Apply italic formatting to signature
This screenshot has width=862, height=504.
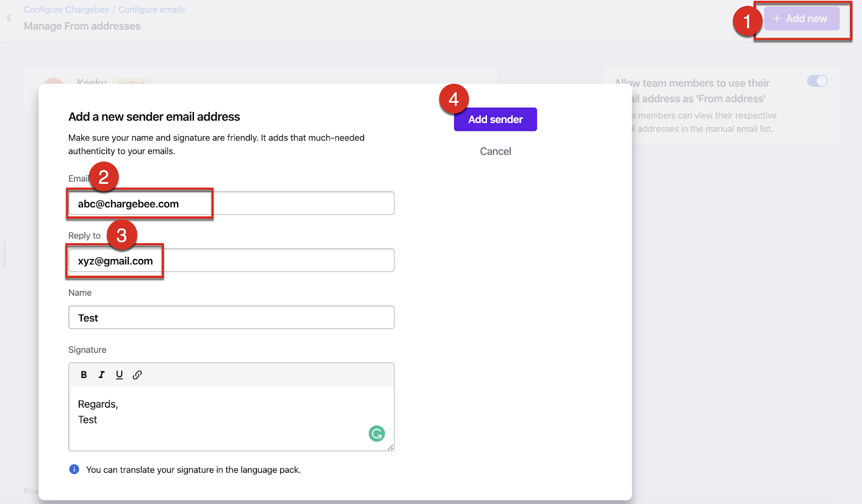coord(101,375)
